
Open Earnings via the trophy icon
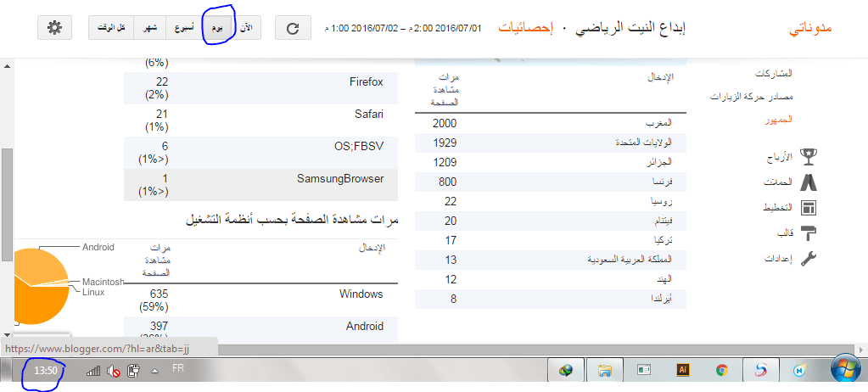pyautogui.click(x=809, y=157)
